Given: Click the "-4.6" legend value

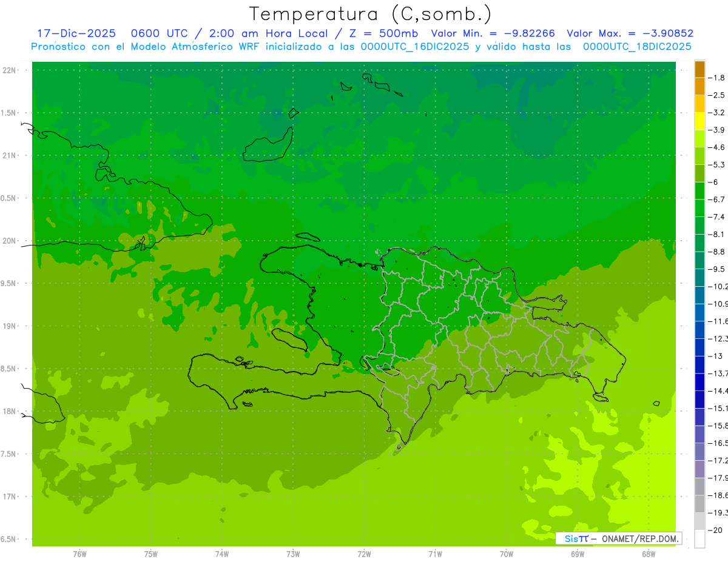Looking at the screenshot, I should (x=716, y=147).
